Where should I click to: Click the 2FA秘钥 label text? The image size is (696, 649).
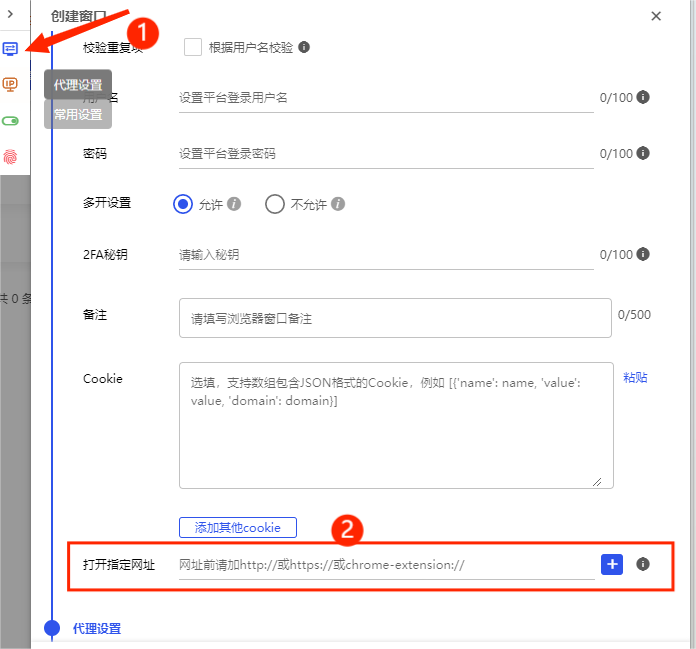coord(105,254)
